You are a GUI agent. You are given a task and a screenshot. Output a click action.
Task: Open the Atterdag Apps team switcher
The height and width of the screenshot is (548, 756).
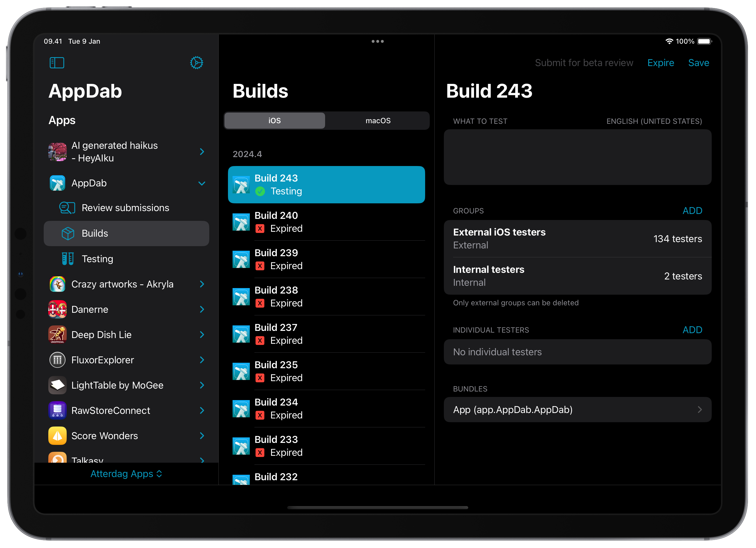point(126,473)
